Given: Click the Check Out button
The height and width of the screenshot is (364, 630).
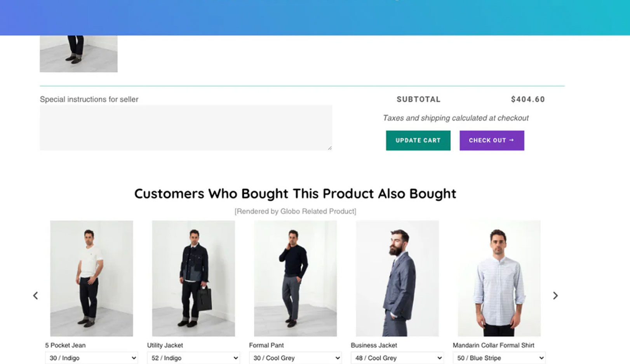Looking at the screenshot, I should click(491, 140).
